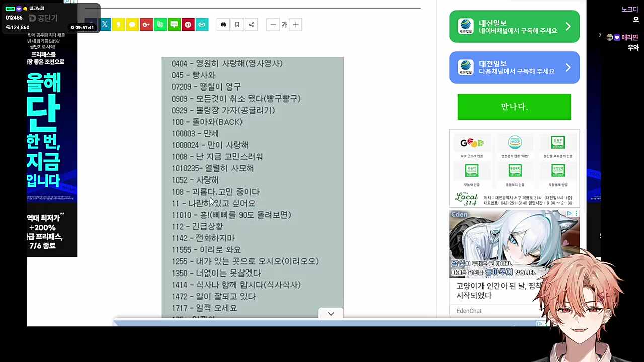Share via green Naver Line message icon
The width and height of the screenshot is (644, 362).
pyautogui.click(x=174, y=24)
